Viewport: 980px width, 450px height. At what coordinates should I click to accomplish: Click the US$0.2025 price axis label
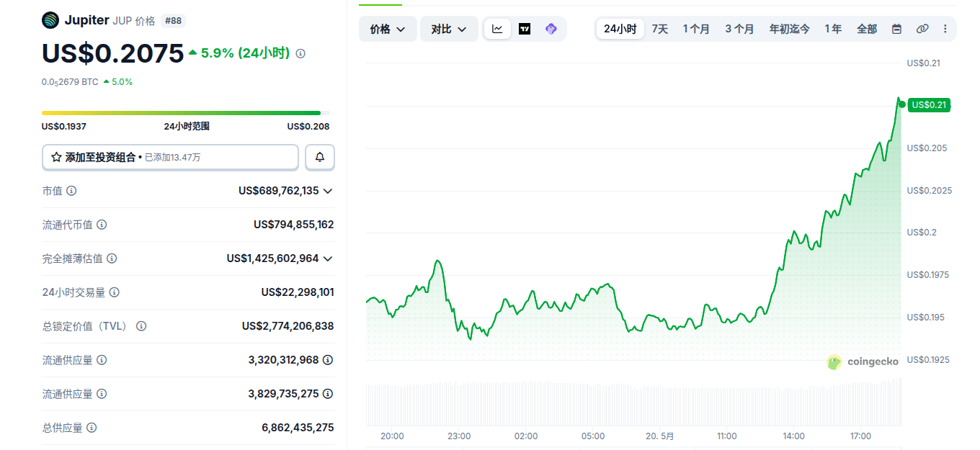click(930, 191)
